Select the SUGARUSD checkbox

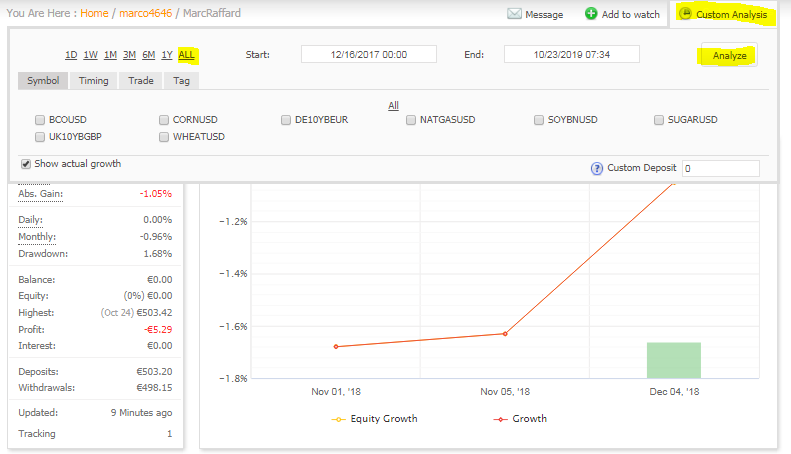click(x=659, y=120)
